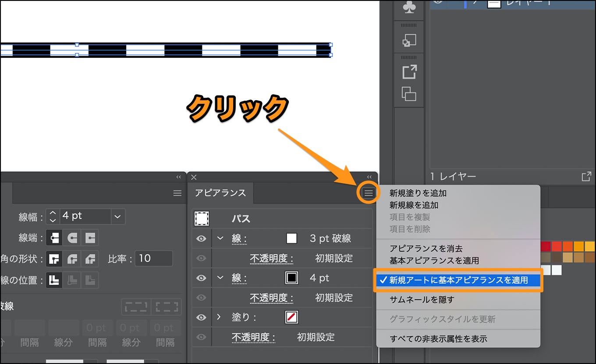
Task: Preserve exact dash and gap lengths
Action: [x=136, y=307]
